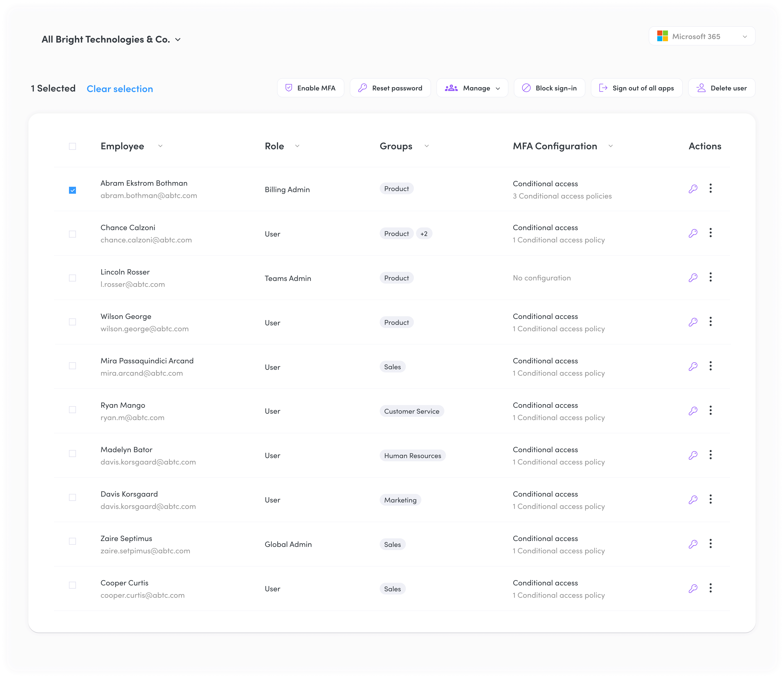
Task: Check the Cooper Curtis row checkbox
Action: coord(73,585)
